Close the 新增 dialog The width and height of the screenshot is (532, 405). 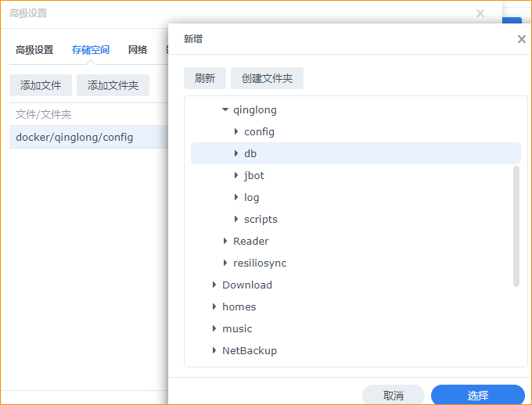(522, 39)
